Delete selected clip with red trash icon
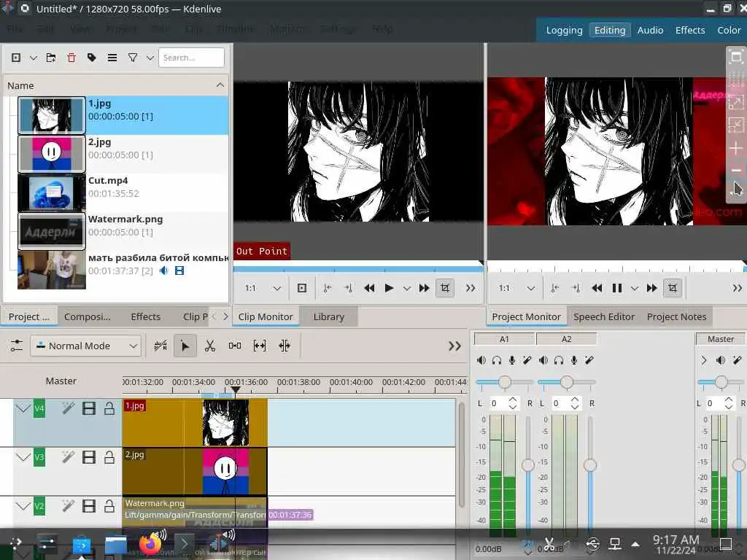 (71, 58)
